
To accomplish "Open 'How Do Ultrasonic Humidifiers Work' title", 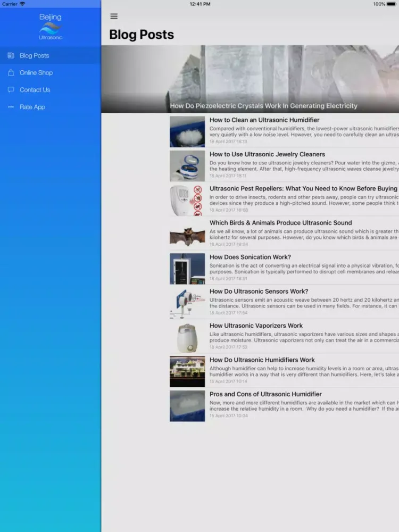I will point(262,360).
